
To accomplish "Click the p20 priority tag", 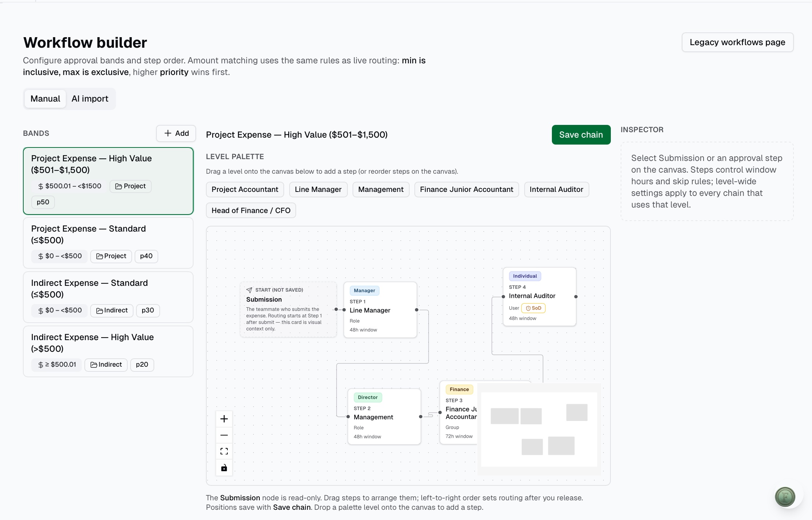I will 142,365.
